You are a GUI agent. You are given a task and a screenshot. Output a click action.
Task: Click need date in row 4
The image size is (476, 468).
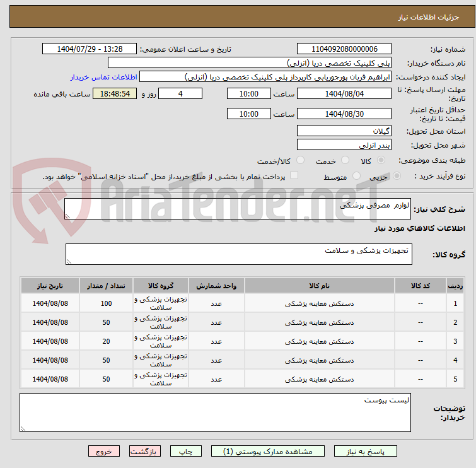[x=50, y=360]
